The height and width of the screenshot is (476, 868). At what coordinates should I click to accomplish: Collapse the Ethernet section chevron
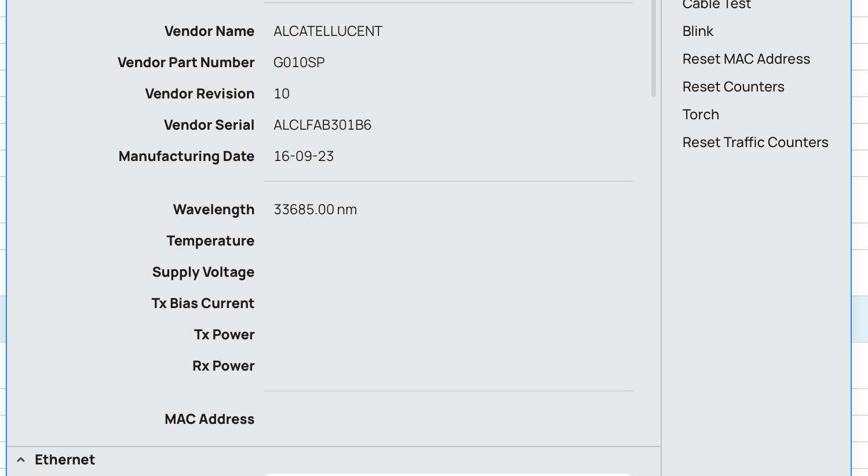point(21,460)
